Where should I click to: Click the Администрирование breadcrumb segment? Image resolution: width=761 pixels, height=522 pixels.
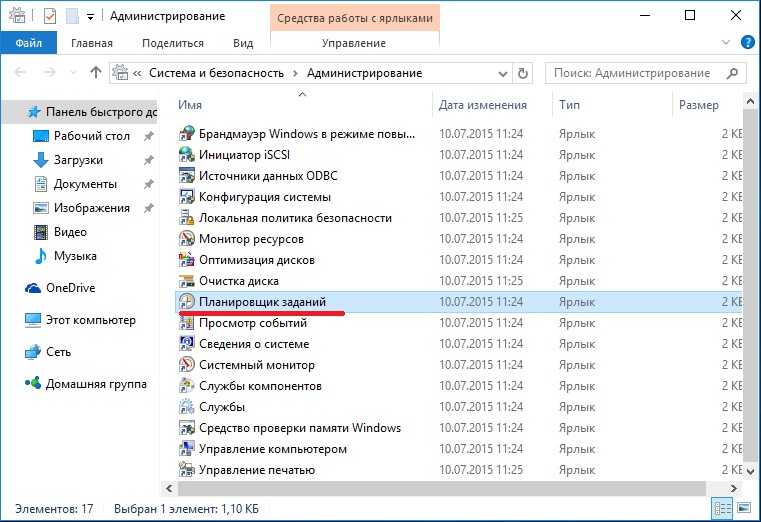[364, 73]
